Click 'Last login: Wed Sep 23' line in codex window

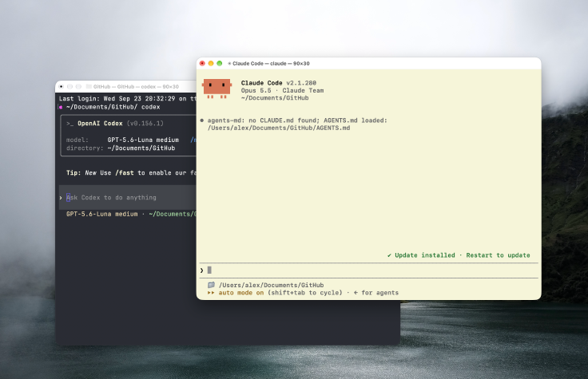[128, 98]
